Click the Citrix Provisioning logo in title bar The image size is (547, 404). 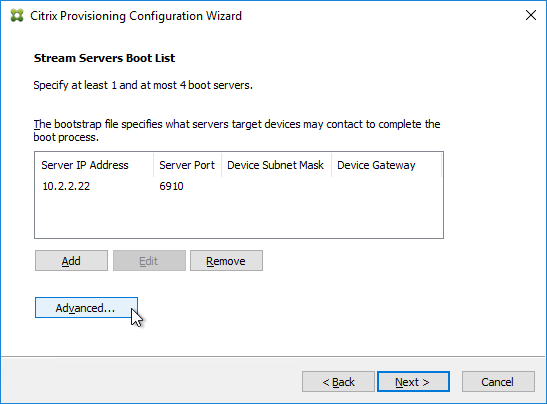coord(17,16)
